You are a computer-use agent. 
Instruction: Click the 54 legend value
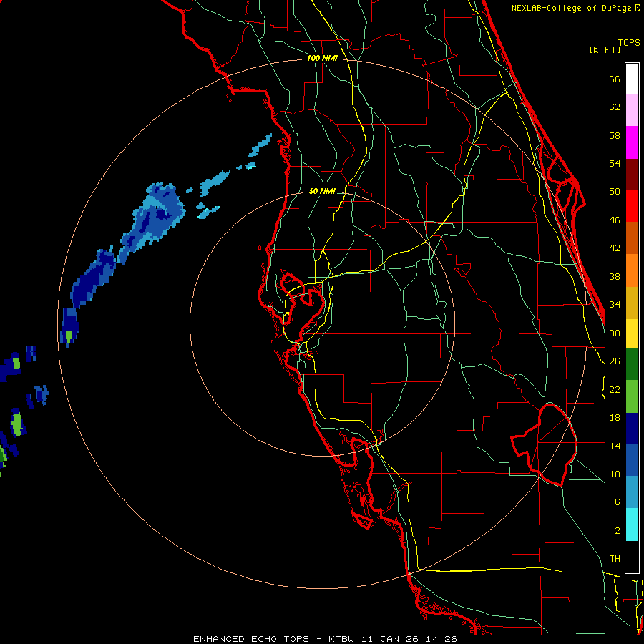click(615, 163)
